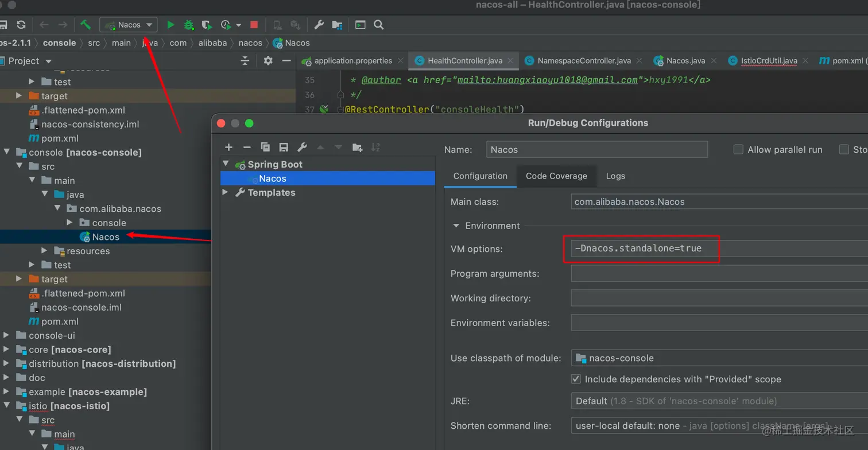
Task: Expand the resources folder under main
Action: 44,251
